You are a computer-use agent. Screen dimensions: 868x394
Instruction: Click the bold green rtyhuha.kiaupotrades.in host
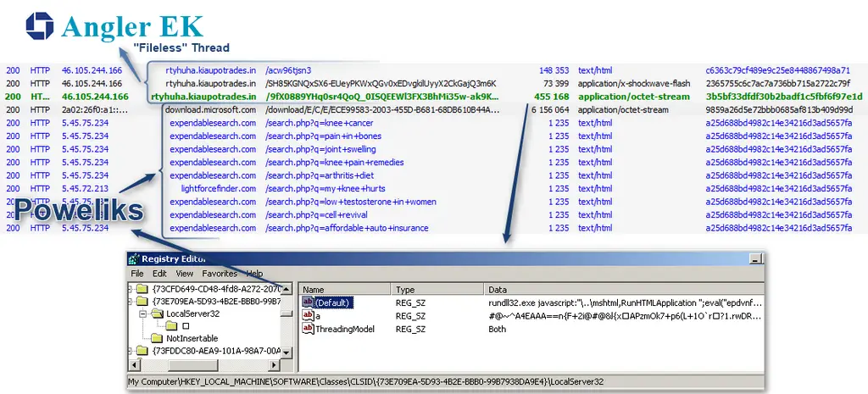[x=203, y=97]
